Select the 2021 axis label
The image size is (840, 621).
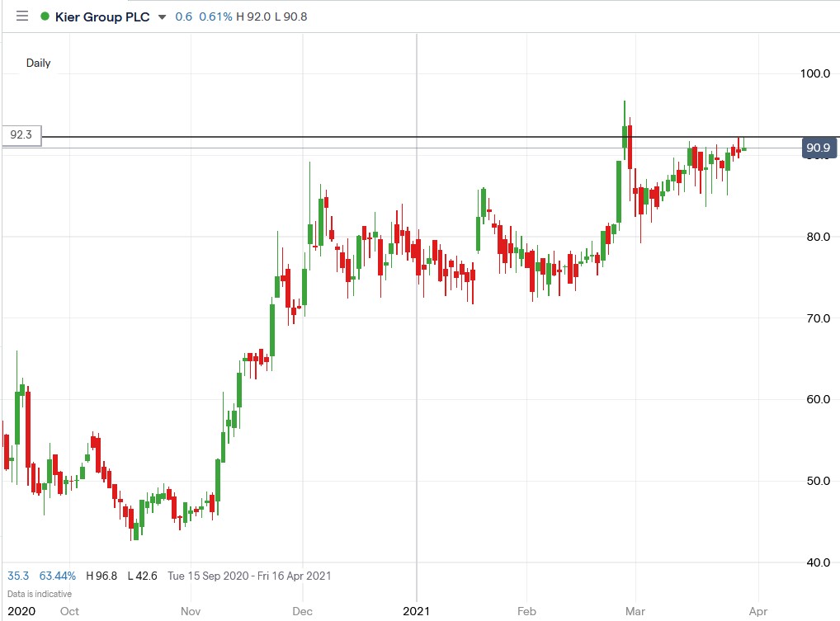coord(417,612)
